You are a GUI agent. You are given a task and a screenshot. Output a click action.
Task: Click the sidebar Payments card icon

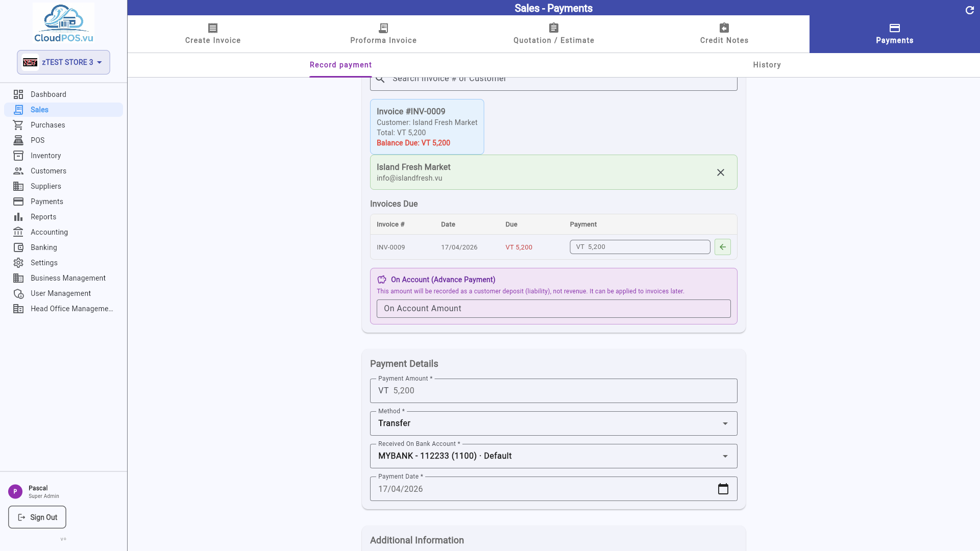pos(18,202)
